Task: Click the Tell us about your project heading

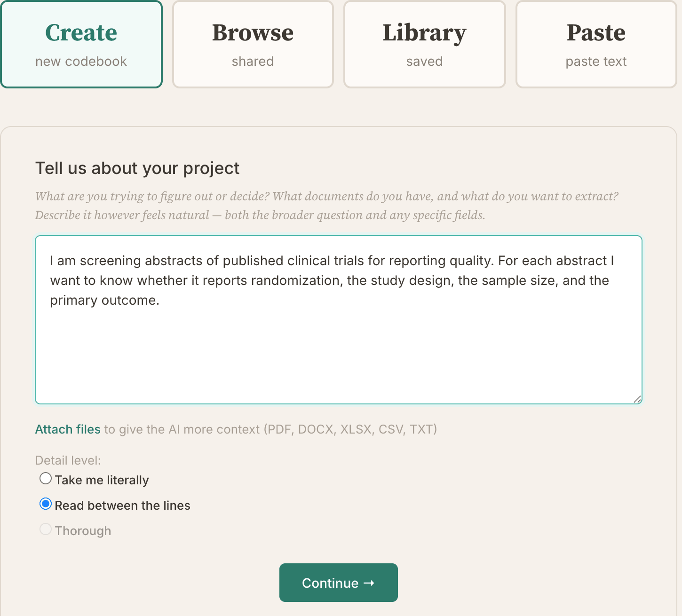Action: (137, 168)
